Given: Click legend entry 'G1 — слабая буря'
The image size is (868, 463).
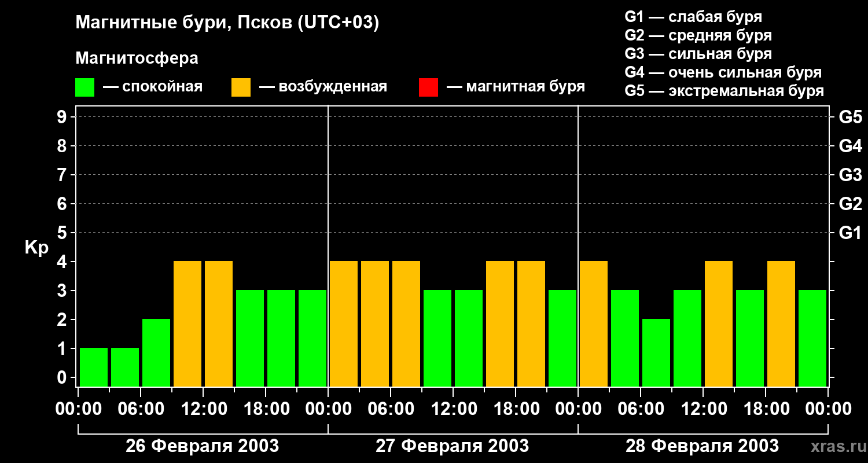Looking at the screenshot, I should click(x=693, y=17).
